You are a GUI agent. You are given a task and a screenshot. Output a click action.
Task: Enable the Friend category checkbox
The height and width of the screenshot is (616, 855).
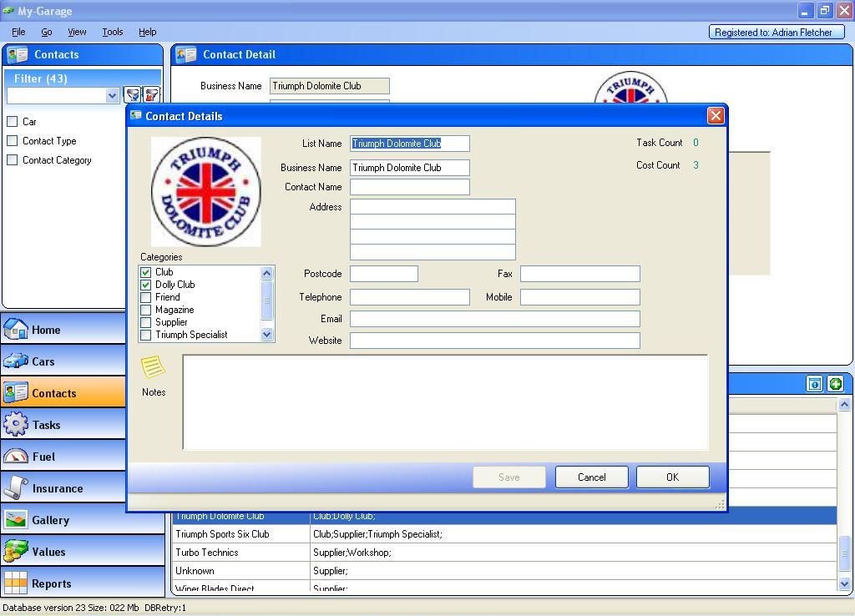146,297
